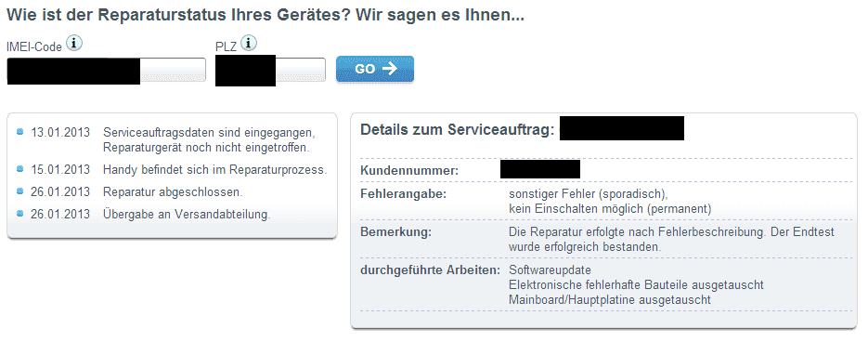Click 'durchgeführte Arbeiten' label
Viewport: 868px width, 342px height.
click(x=431, y=270)
